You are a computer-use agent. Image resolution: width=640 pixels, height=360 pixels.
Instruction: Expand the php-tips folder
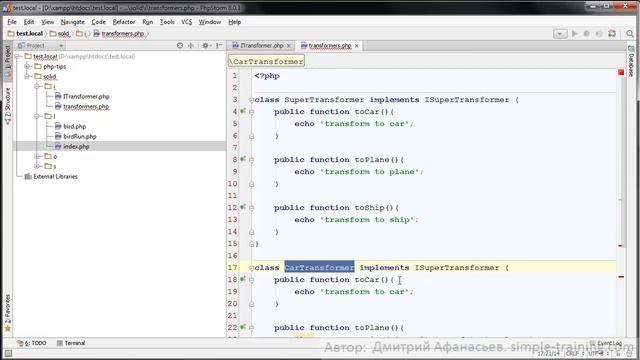[27, 66]
